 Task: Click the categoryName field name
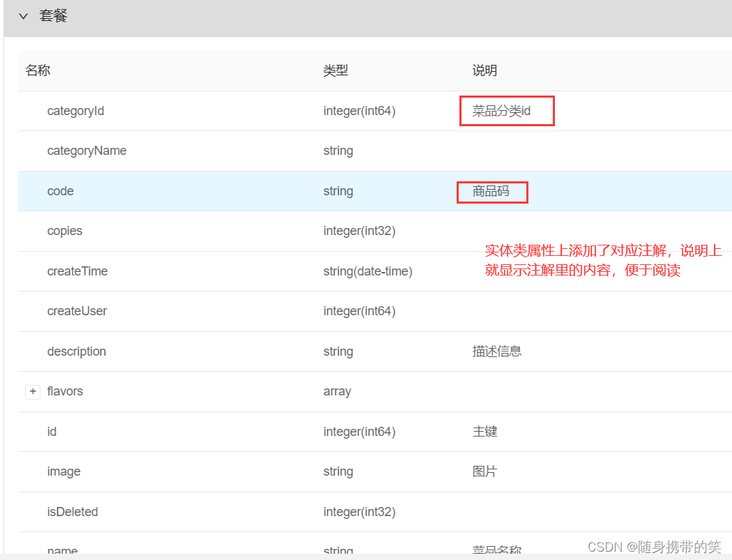click(x=87, y=151)
